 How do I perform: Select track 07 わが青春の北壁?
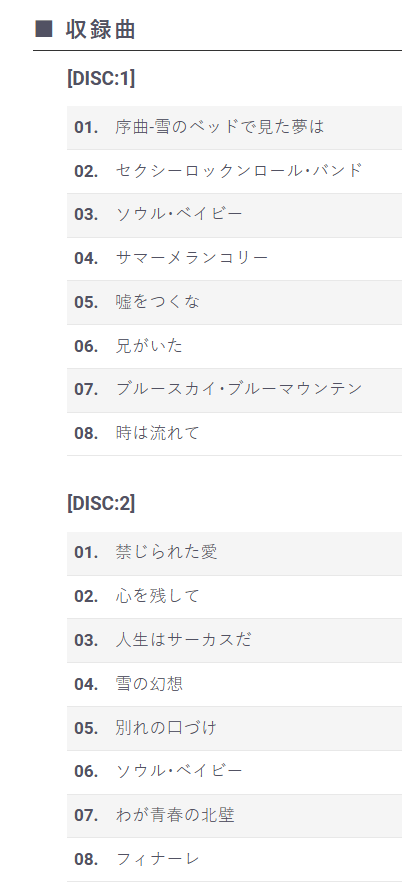pyautogui.click(x=234, y=815)
